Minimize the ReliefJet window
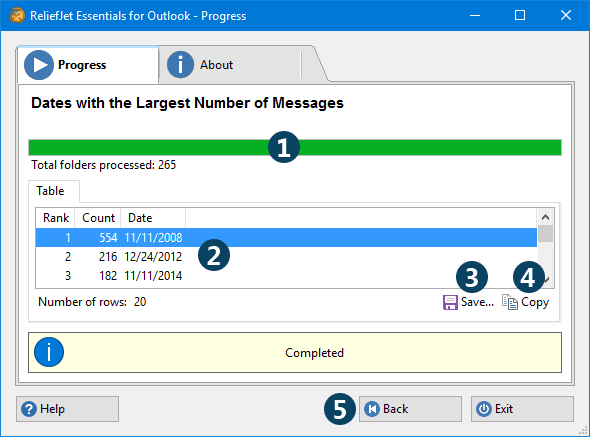 pos(475,15)
